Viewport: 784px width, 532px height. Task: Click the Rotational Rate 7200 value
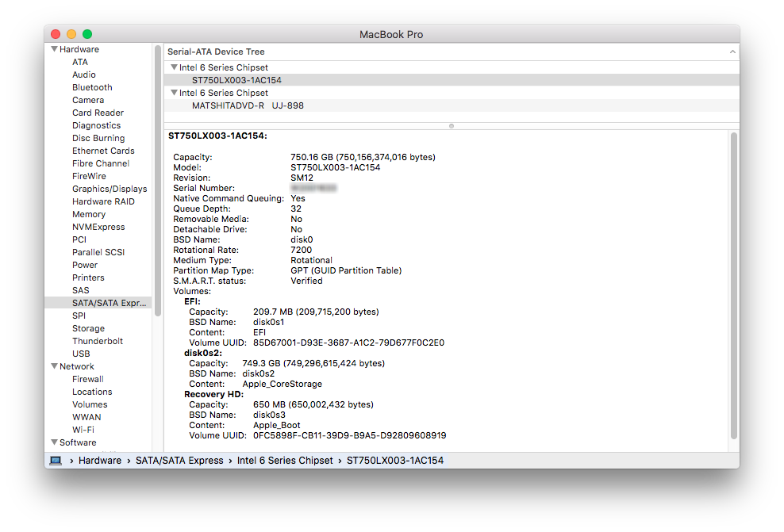301,250
